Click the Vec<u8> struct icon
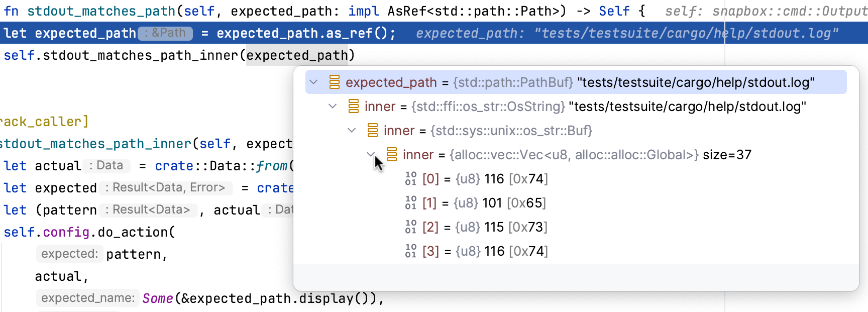 pyautogui.click(x=392, y=154)
